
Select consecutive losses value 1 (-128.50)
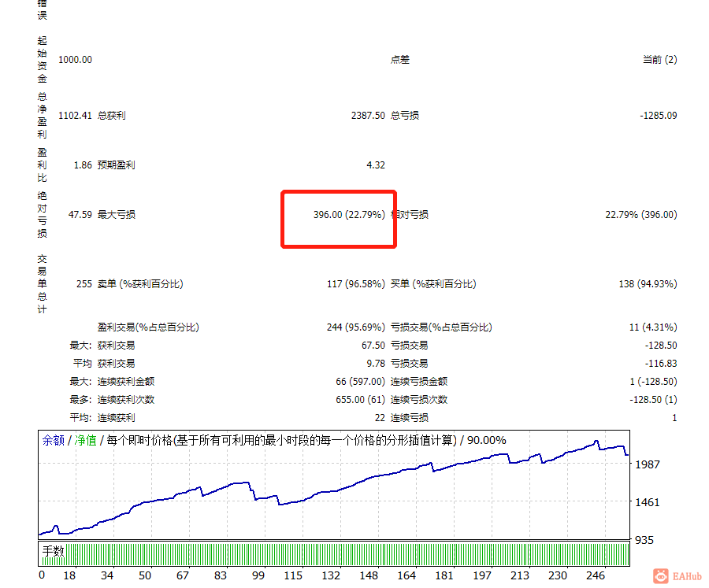653,382
